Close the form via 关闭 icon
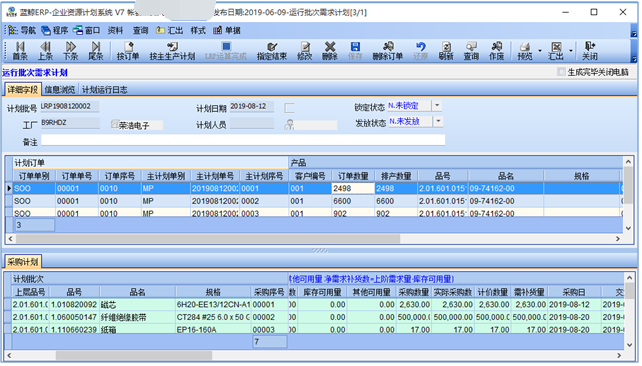 tap(590, 51)
